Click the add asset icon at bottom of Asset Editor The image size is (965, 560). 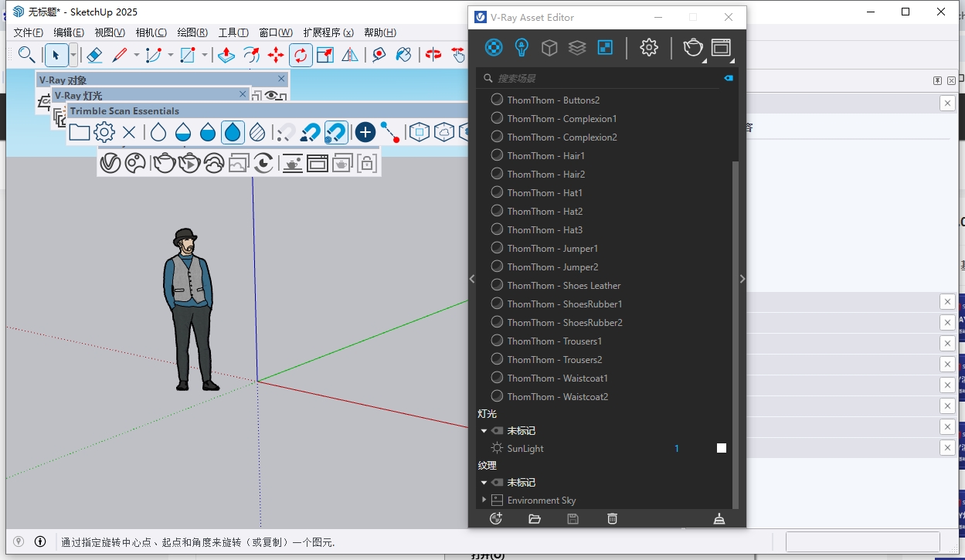pos(496,518)
